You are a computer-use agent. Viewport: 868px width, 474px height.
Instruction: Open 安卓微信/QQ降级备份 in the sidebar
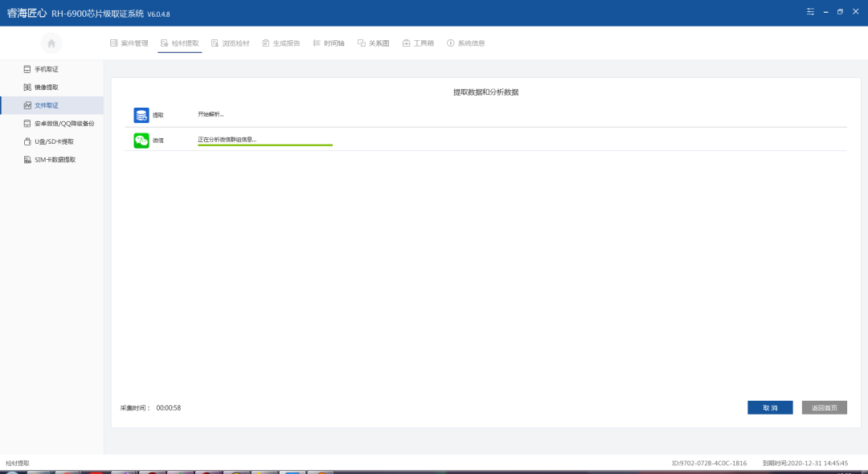click(x=51, y=124)
